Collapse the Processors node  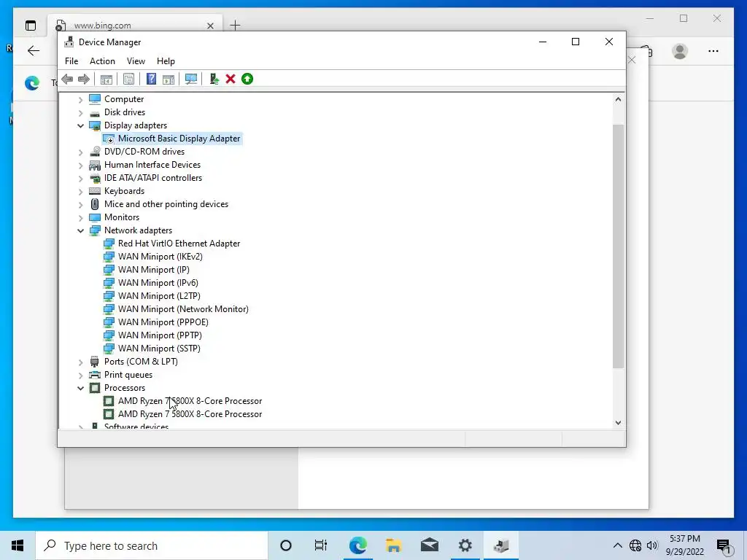pyautogui.click(x=80, y=389)
